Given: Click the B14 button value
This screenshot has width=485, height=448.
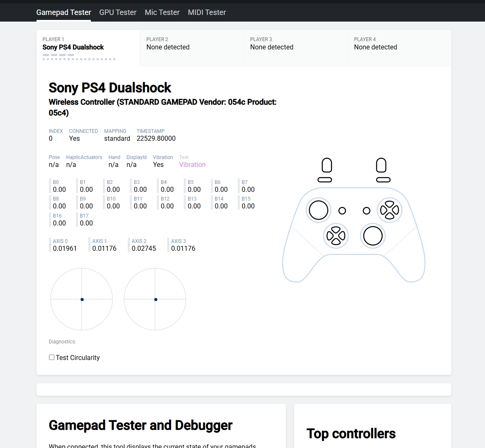Looking at the screenshot, I should [221, 206].
